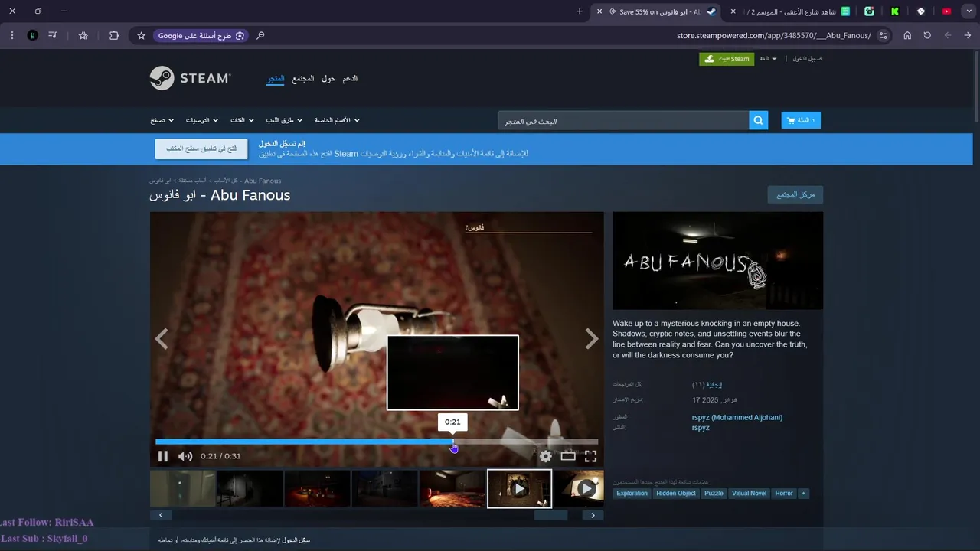The height and width of the screenshot is (551, 980).
Task: Select the last video thumbnail with lantern
Action: [x=579, y=488]
